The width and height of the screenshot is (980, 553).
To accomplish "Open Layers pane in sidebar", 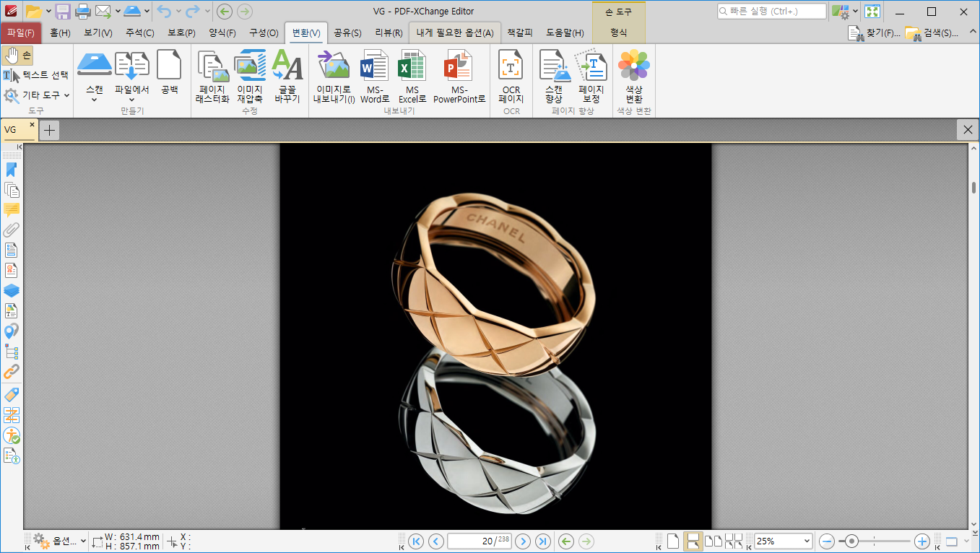I will (x=12, y=291).
